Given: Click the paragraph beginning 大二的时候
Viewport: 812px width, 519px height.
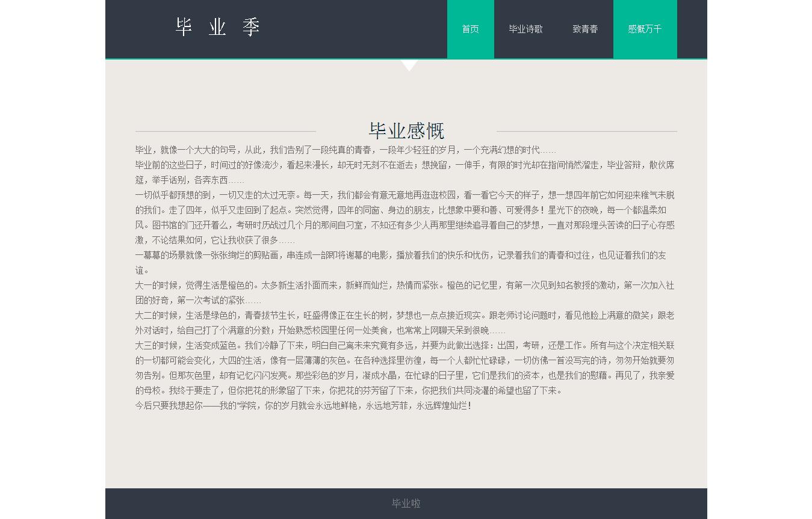Looking at the screenshot, I should pyautogui.click(x=404, y=322).
